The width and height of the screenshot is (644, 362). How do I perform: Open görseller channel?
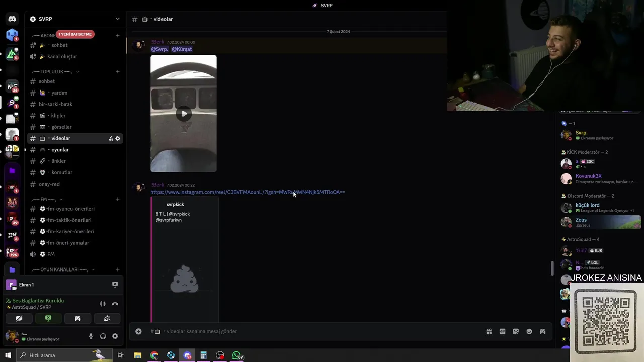click(x=75, y=127)
